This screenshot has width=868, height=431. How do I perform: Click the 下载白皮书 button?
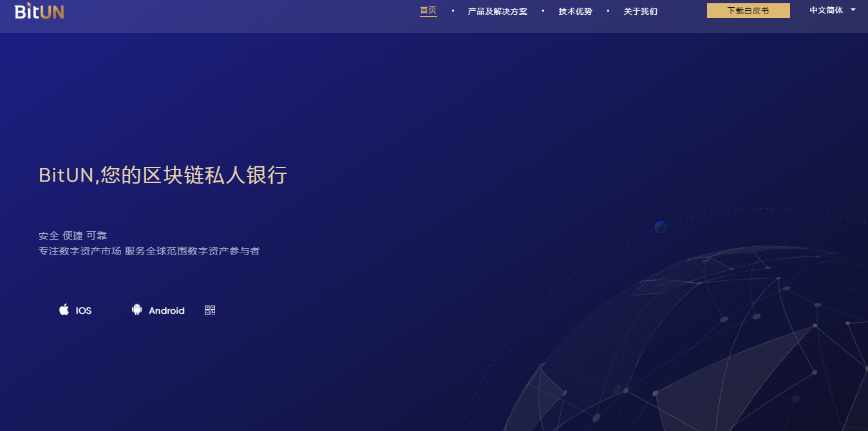[x=748, y=10]
